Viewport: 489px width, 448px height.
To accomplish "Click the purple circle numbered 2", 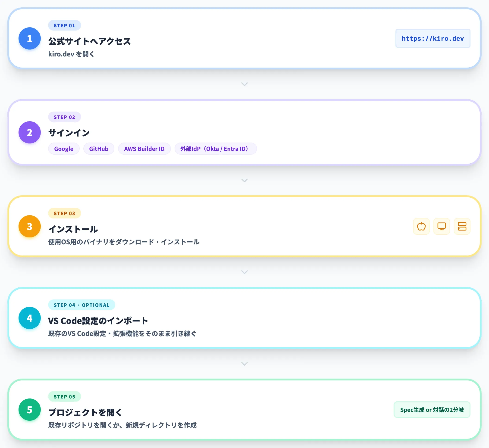I will (30, 132).
